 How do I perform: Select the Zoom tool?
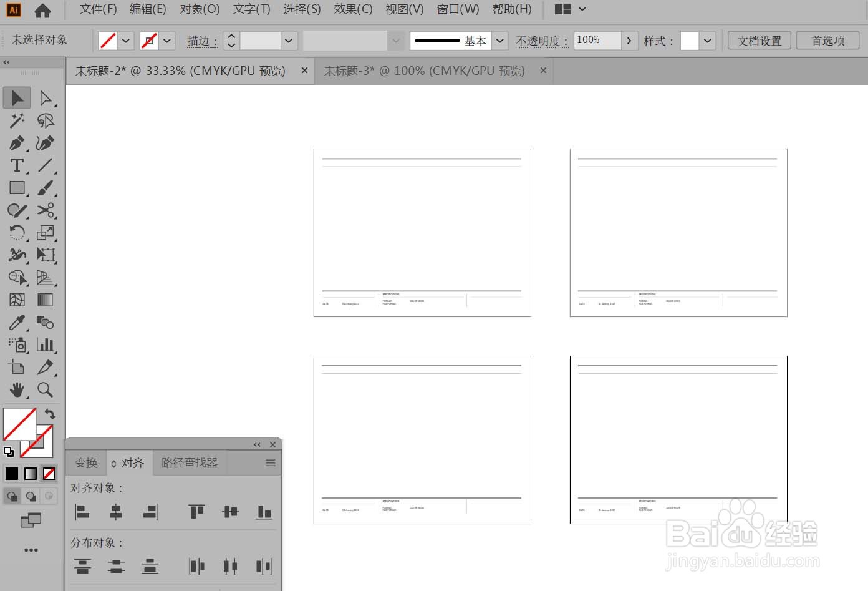46,389
